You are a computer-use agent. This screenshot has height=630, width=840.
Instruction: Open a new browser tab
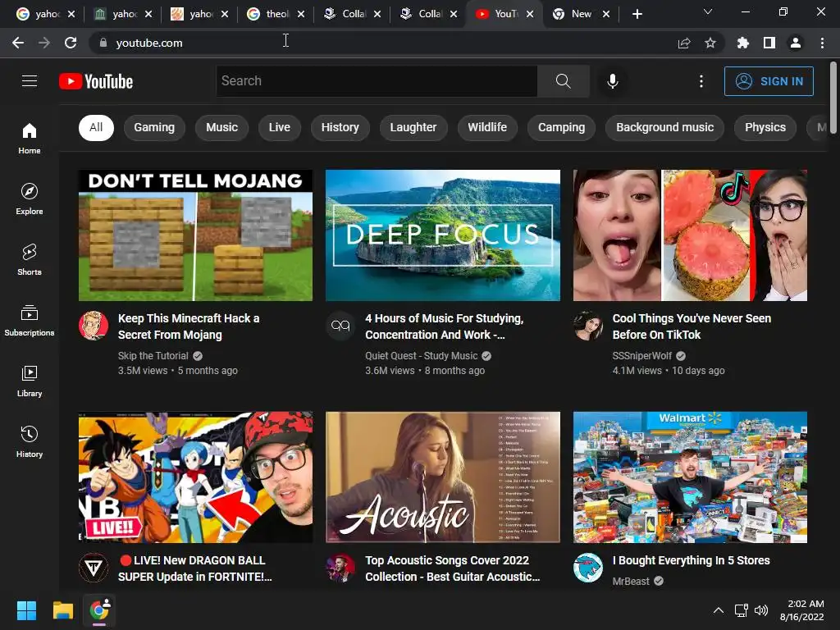[x=637, y=14]
